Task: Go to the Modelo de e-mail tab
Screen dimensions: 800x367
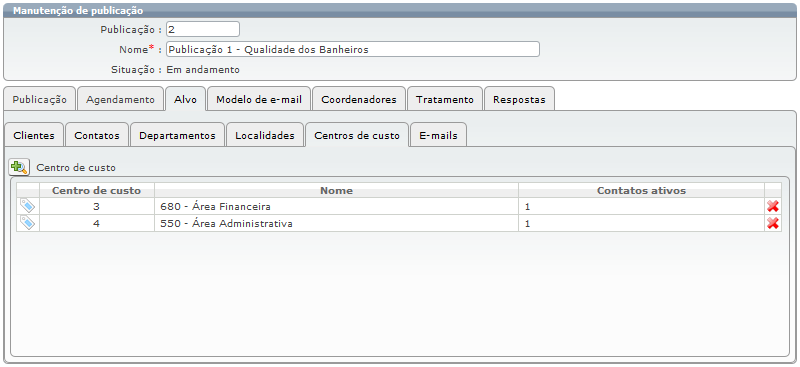Action: pos(259,99)
